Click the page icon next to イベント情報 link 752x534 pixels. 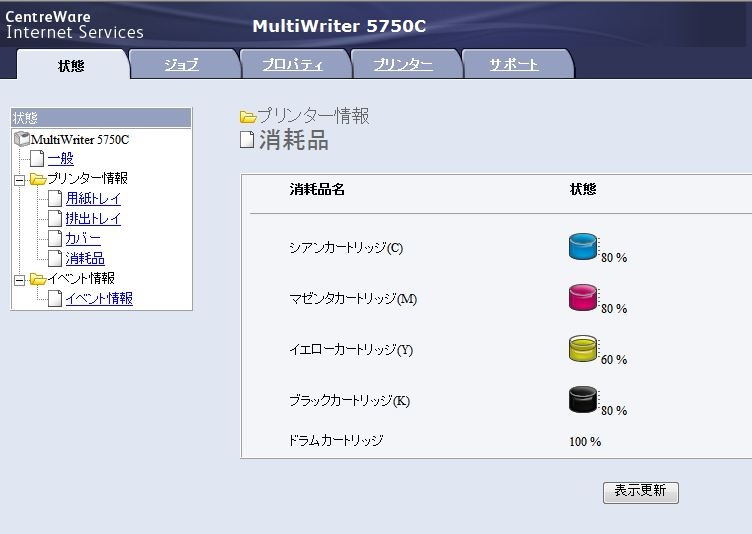click(x=55, y=298)
